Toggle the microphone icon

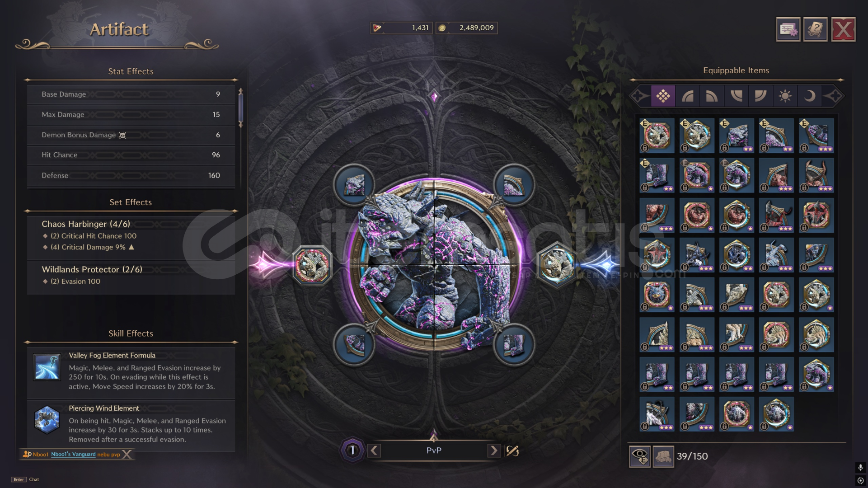coord(860,467)
